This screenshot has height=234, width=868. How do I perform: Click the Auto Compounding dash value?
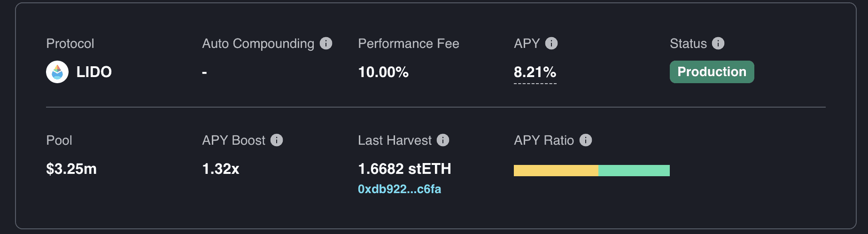[204, 73]
